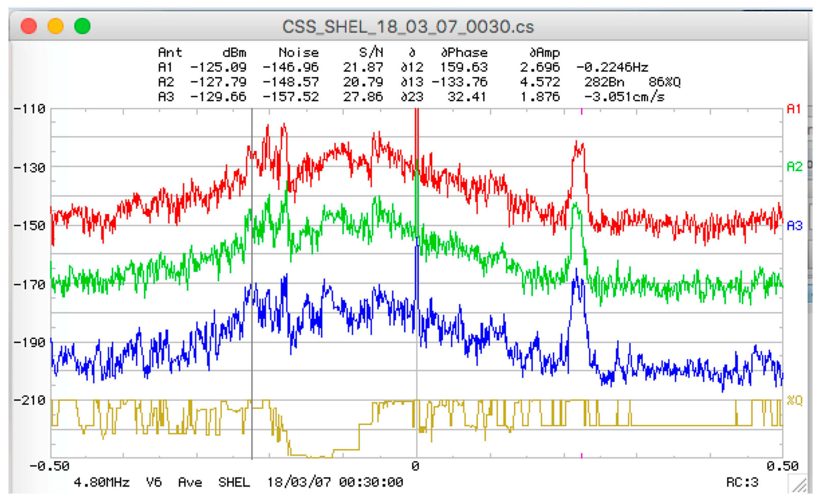Click the window title CSS_SHEL_18_03_07_0030.cs
Viewport: 819px width, 504px height.
(x=408, y=27)
